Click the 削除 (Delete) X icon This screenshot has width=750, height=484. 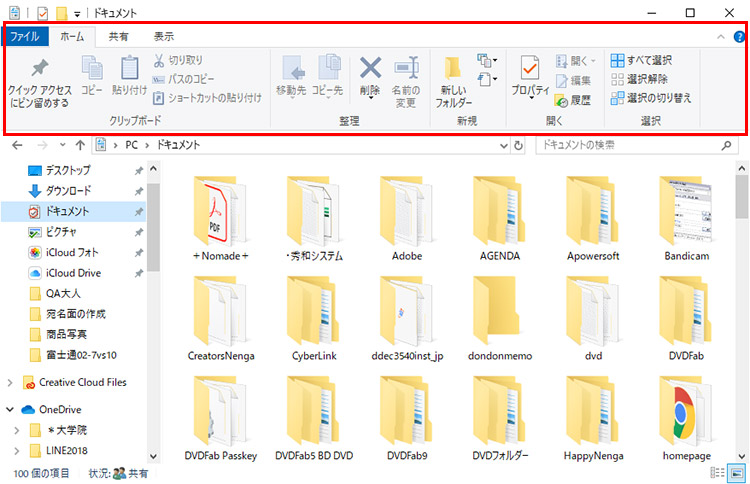tap(370, 77)
